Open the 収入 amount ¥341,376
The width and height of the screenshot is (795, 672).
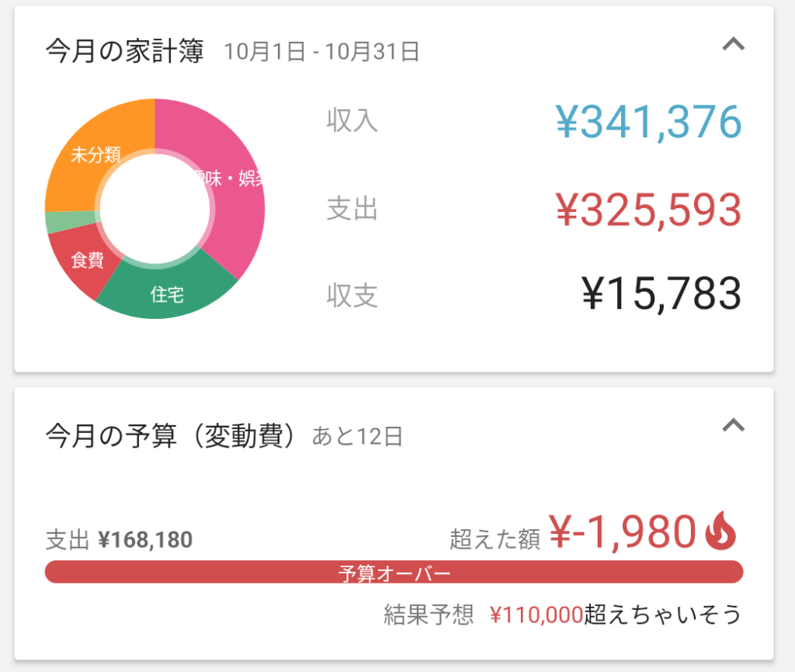(647, 122)
